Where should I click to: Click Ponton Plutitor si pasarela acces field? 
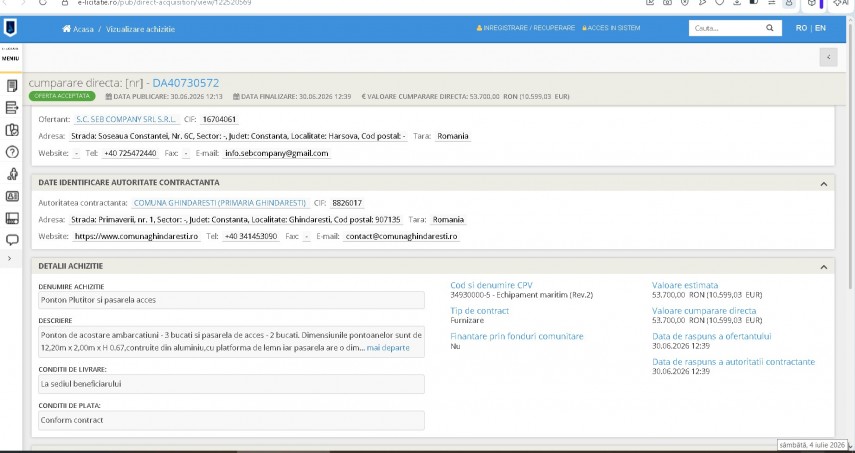231,300
